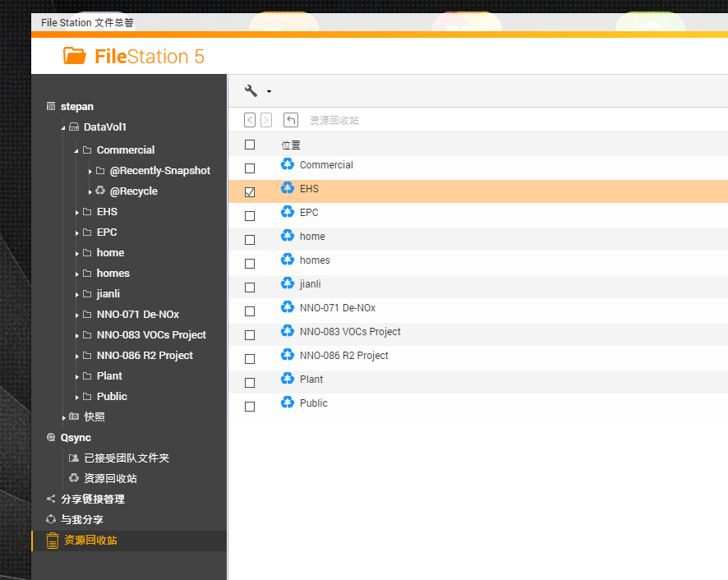
Task: Expand the @Recycle tree node
Action: (90, 191)
